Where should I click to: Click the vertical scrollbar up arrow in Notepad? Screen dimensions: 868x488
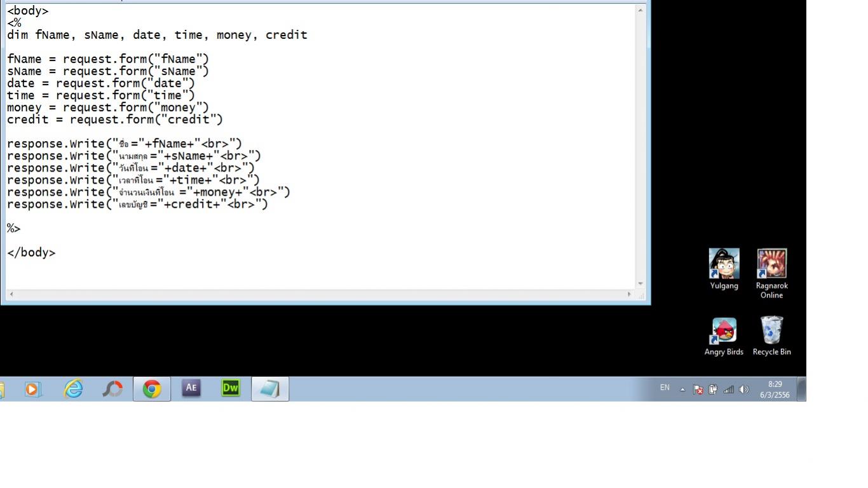coord(641,10)
